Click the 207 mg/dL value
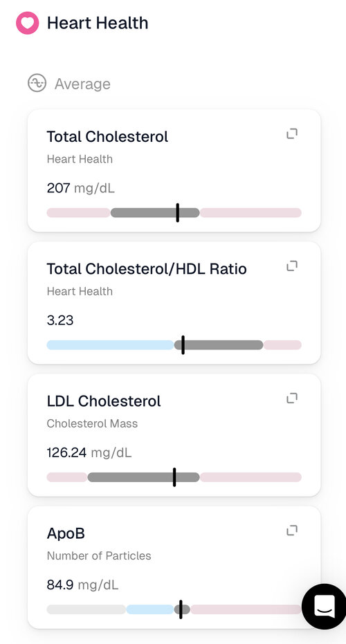 click(80, 189)
